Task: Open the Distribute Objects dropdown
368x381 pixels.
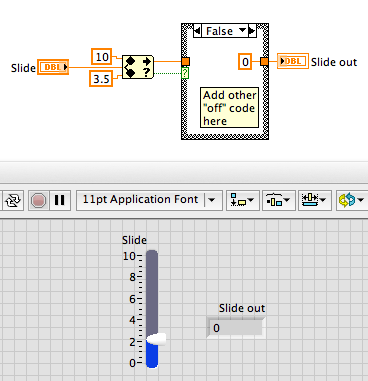Action: coord(279,200)
